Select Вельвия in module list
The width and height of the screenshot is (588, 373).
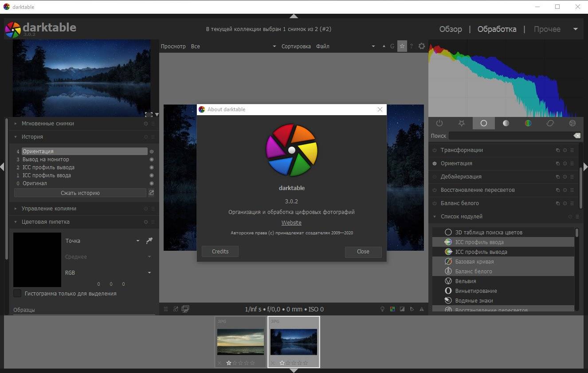[x=503, y=281]
